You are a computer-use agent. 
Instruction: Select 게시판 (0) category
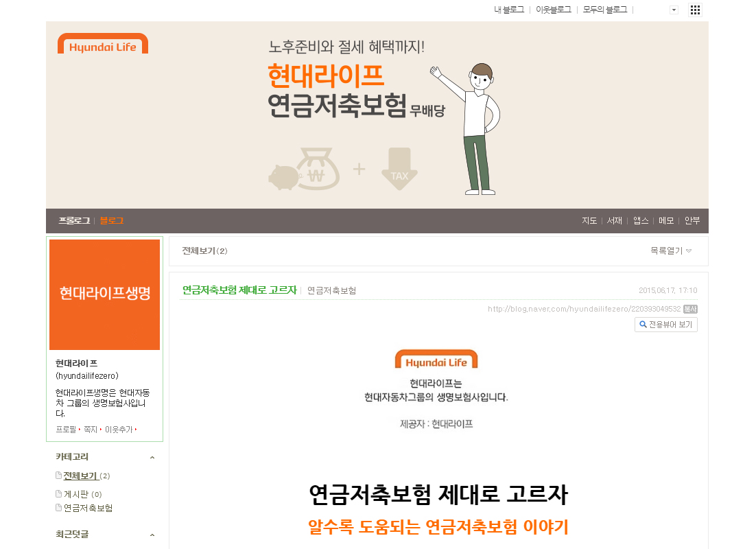tap(83, 495)
